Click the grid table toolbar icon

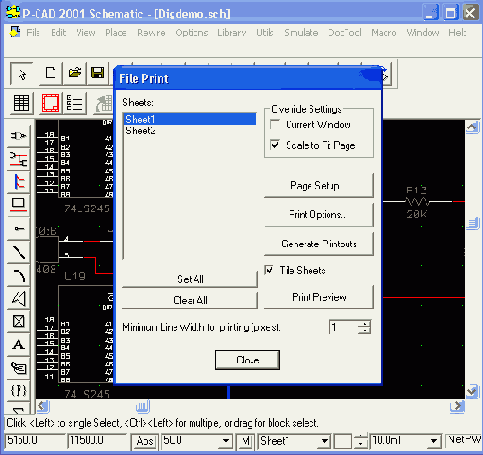(21, 103)
